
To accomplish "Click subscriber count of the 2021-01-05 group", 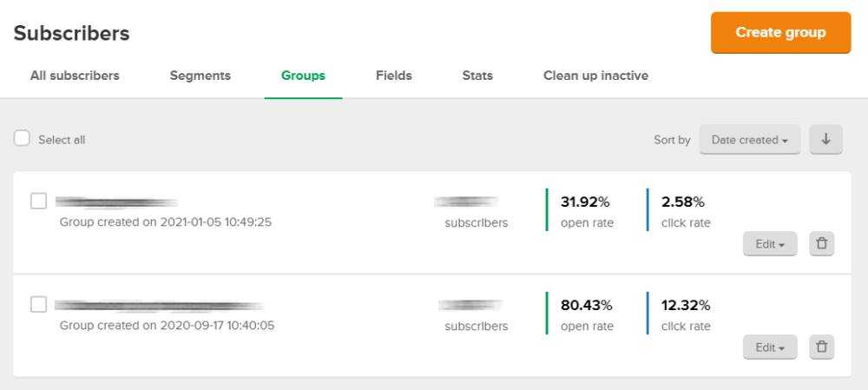I will coord(467,202).
